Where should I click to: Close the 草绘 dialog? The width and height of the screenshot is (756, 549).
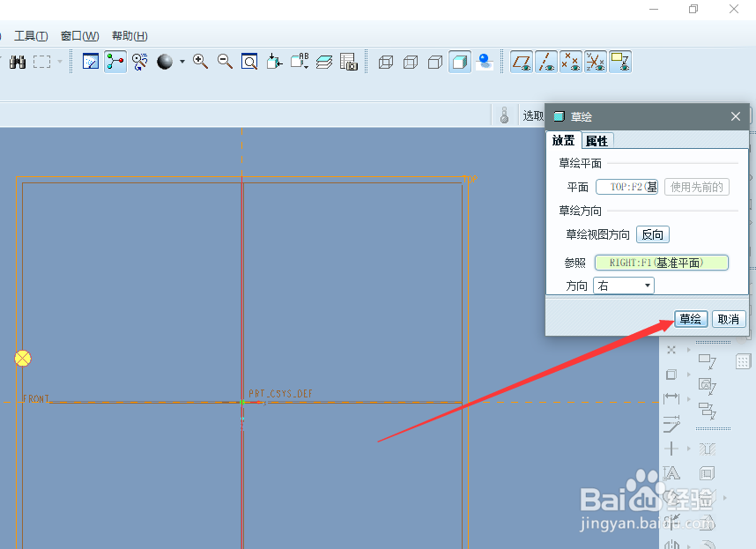736,116
